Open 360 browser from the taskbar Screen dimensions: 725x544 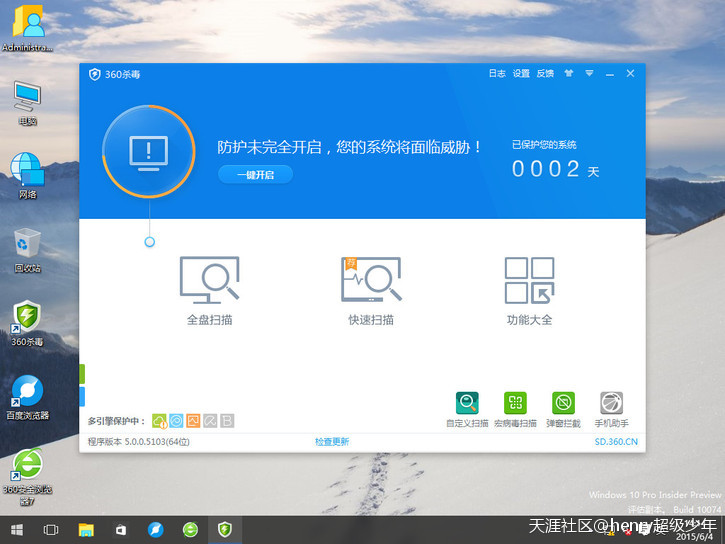tap(190, 530)
